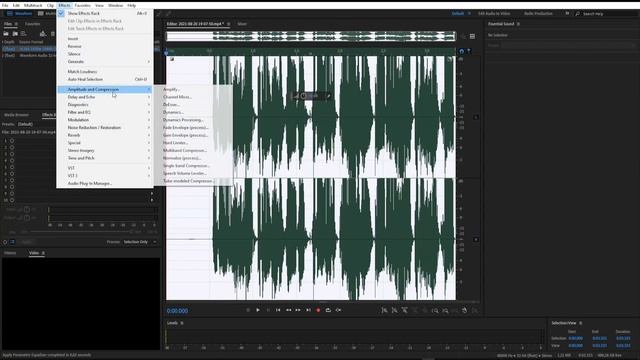Screen dimensions: 640x360
Task: Toggle Show Effects Rack checkmark item
Action: click(105, 13)
